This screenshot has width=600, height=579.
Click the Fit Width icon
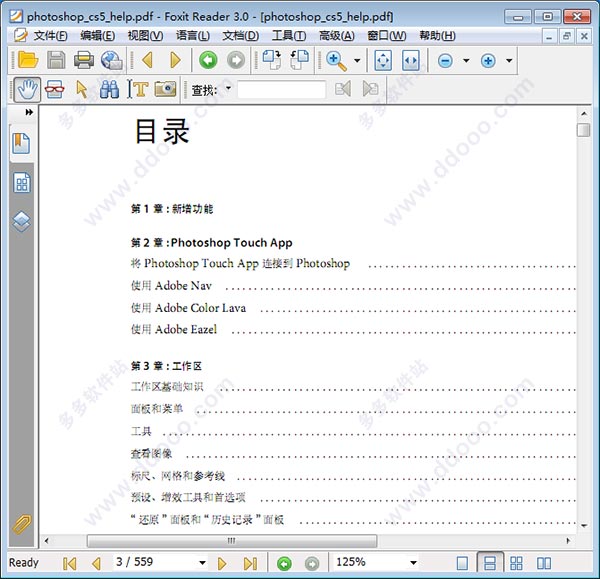[411, 60]
